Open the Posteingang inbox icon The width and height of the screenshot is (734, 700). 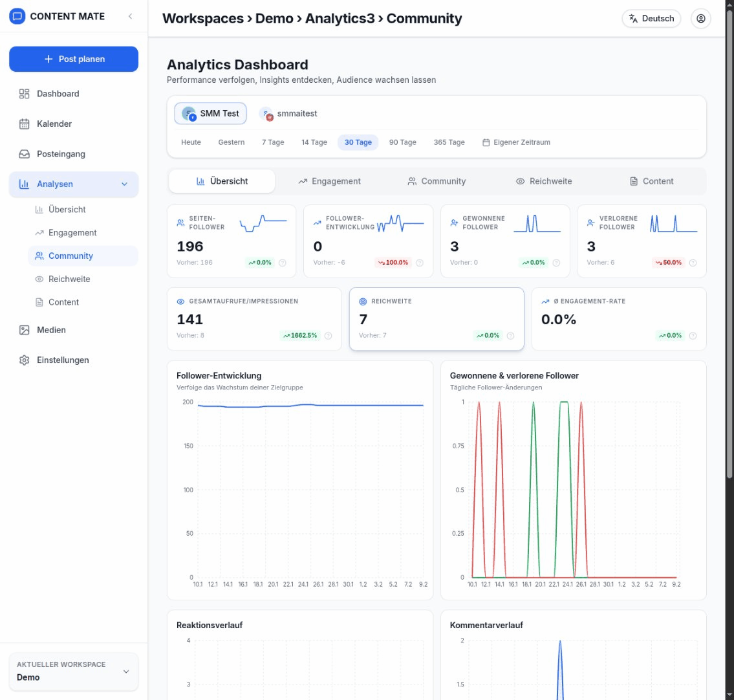tap(25, 154)
